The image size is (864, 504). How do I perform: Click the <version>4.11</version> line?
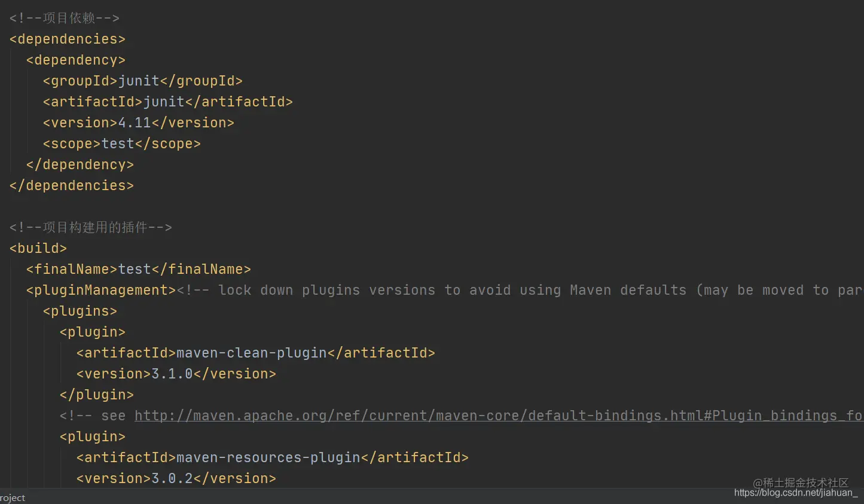(x=139, y=123)
